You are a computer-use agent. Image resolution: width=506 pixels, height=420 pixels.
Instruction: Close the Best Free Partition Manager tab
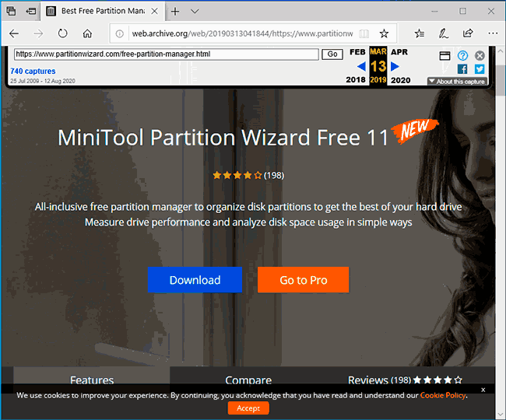coord(155,12)
